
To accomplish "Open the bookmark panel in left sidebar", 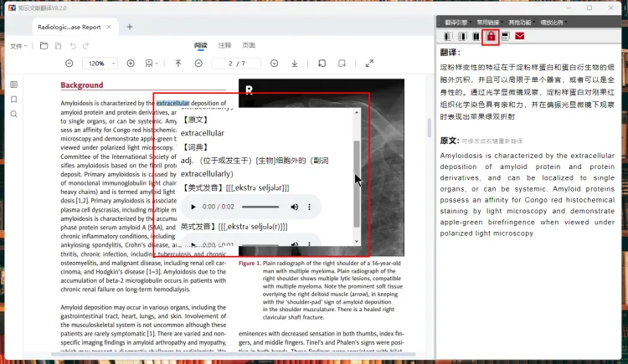I will coord(14,100).
